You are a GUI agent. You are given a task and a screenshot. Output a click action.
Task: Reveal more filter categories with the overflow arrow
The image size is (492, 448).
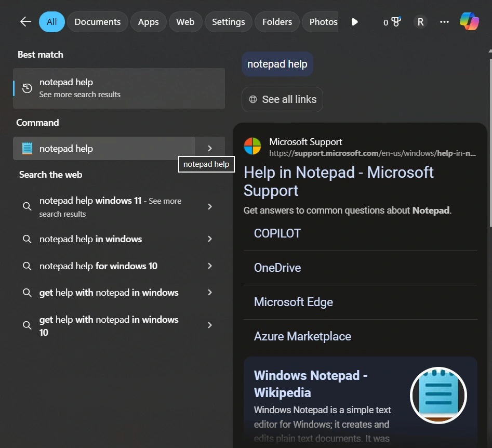pyautogui.click(x=354, y=22)
